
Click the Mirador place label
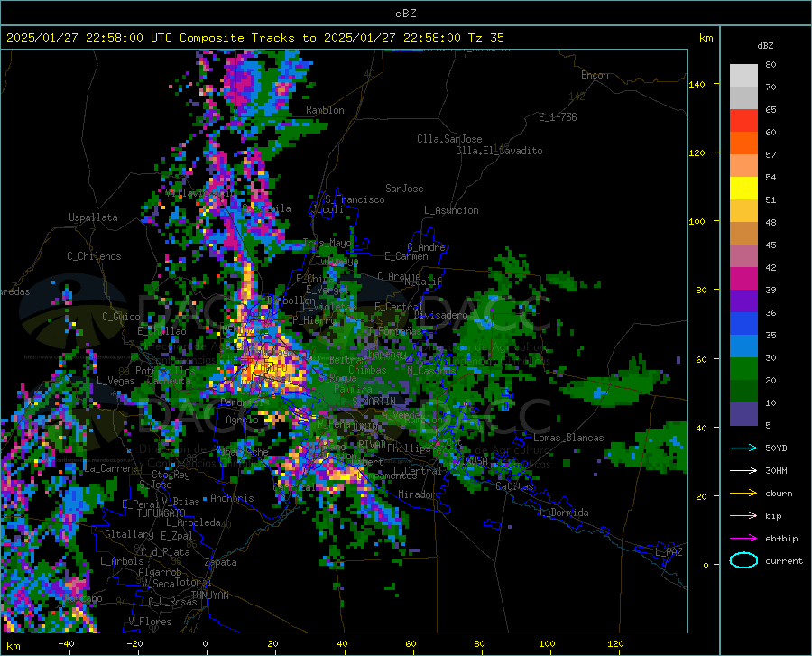pos(416,495)
